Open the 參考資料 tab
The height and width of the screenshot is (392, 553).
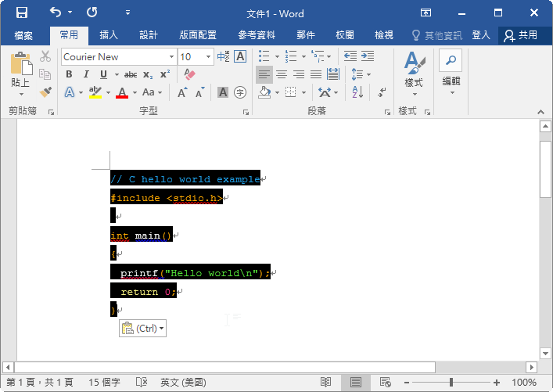coord(257,35)
